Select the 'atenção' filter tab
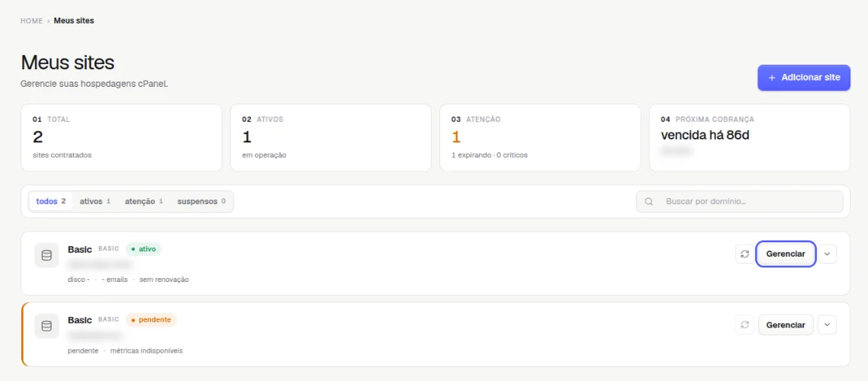Screen dimensions: 868x381 pos(144,202)
